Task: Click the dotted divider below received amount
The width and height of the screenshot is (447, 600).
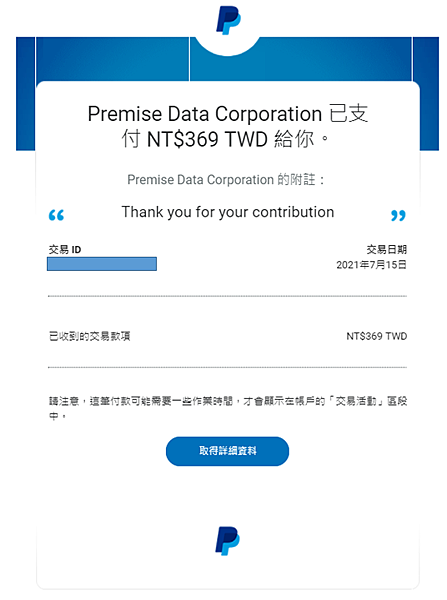Action: pyautogui.click(x=227, y=367)
